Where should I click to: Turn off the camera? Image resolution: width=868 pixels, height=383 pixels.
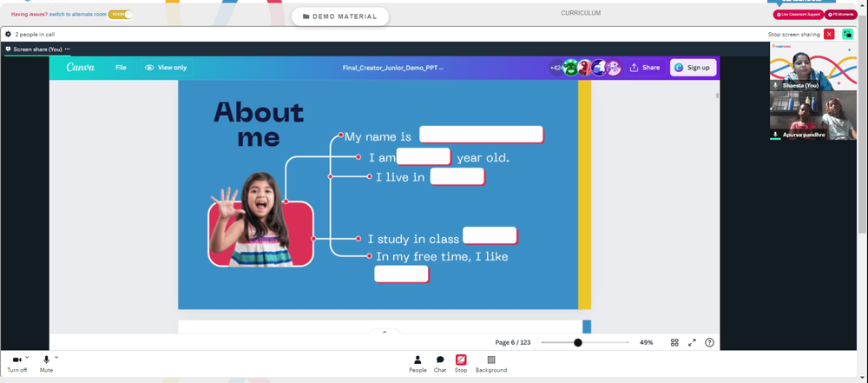16,364
